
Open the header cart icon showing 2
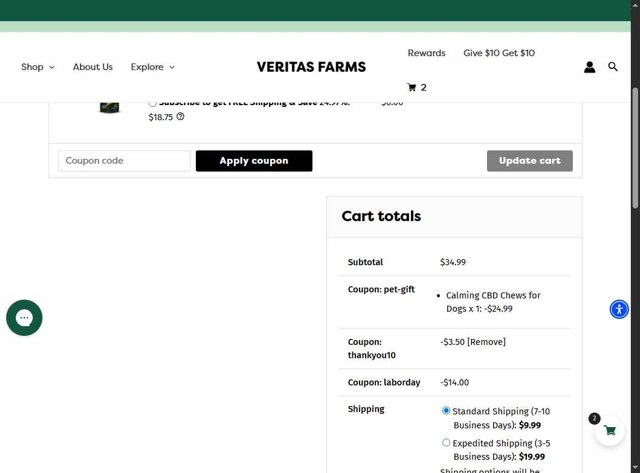pyautogui.click(x=417, y=87)
